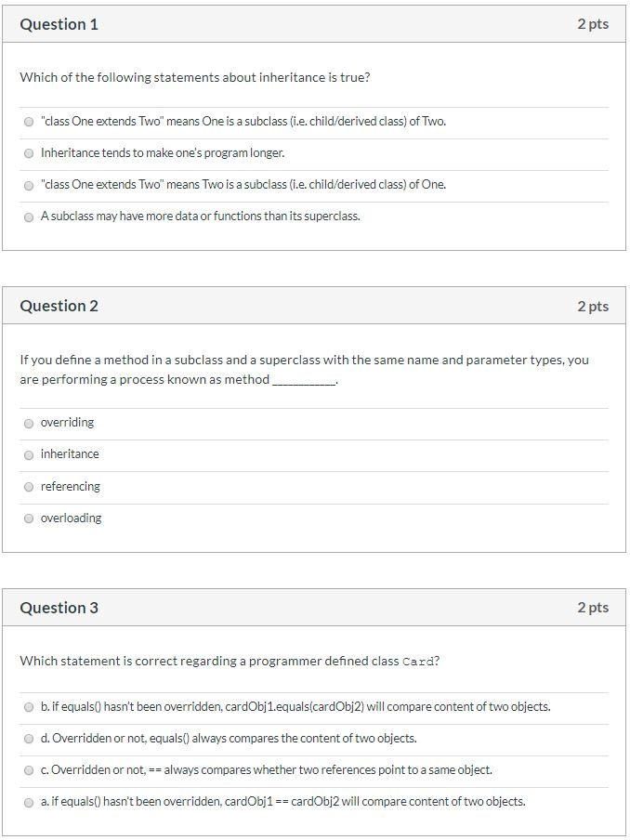Select 'overriding' for Question 2
Viewport: 630px width, 840px height.
point(28,422)
